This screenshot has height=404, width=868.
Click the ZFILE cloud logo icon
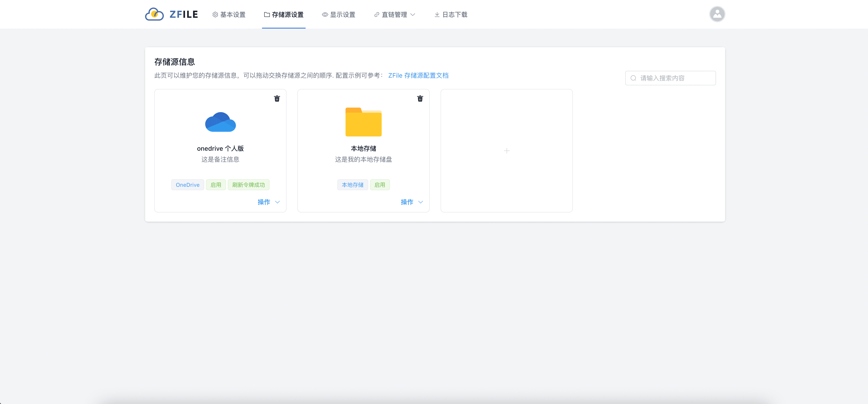[154, 14]
